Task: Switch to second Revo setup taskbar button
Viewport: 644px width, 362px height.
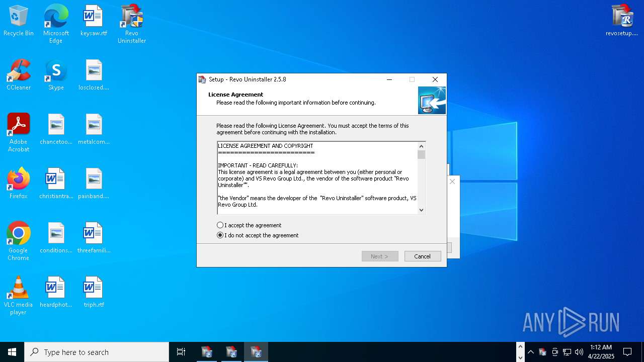Action: (x=231, y=352)
